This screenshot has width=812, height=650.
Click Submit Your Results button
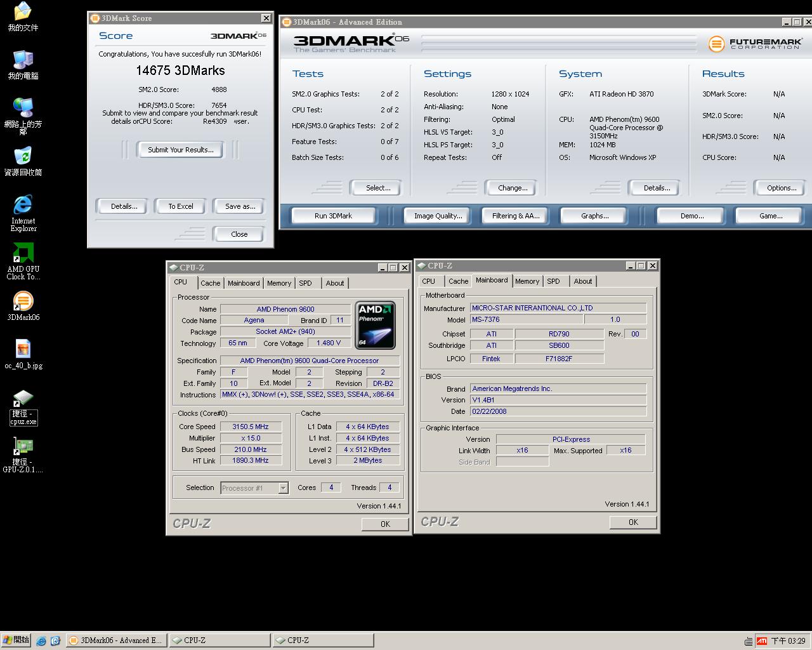[x=181, y=150]
